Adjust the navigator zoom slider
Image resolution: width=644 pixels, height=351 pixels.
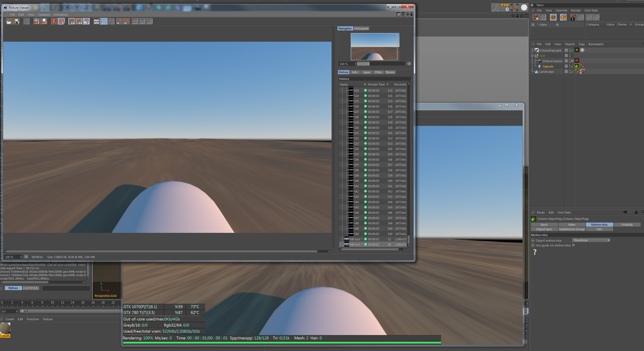tap(369, 64)
